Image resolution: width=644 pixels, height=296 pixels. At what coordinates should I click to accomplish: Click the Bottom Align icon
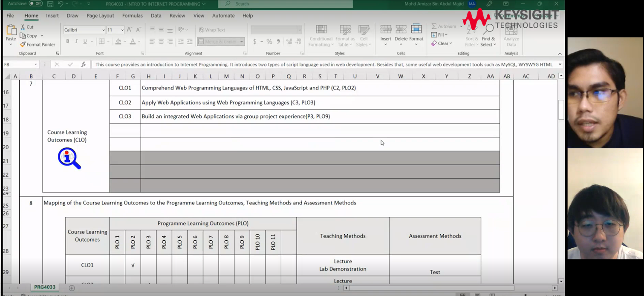coord(170,30)
